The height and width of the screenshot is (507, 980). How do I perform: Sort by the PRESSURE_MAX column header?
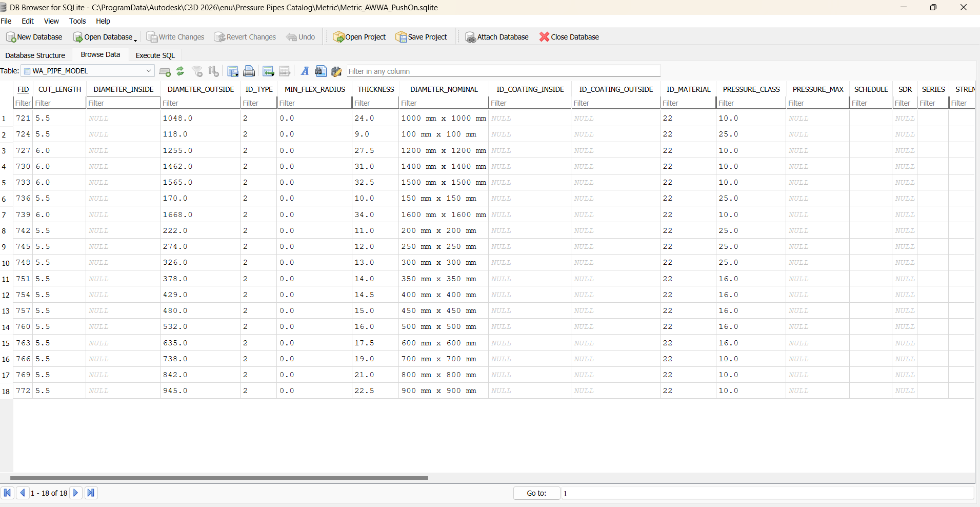coord(818,89)
